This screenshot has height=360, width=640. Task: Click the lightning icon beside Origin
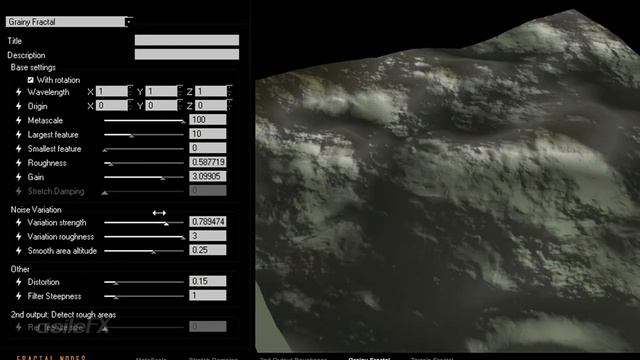[18, 106]
